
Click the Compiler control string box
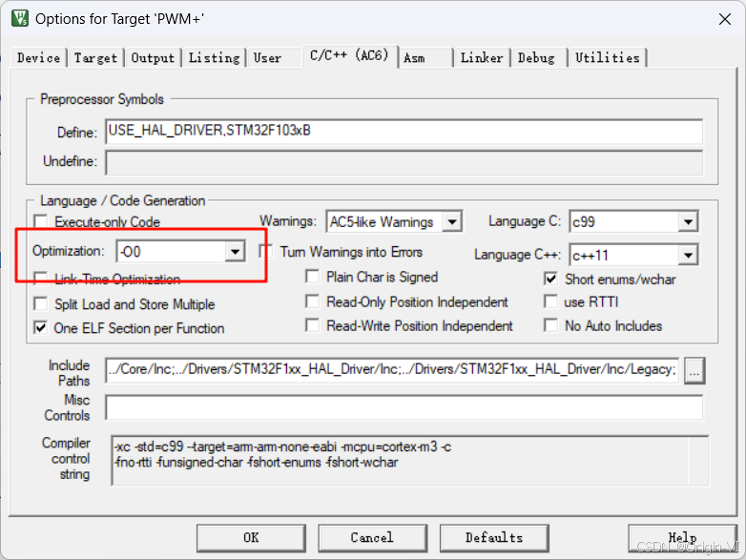pos(409,460)
